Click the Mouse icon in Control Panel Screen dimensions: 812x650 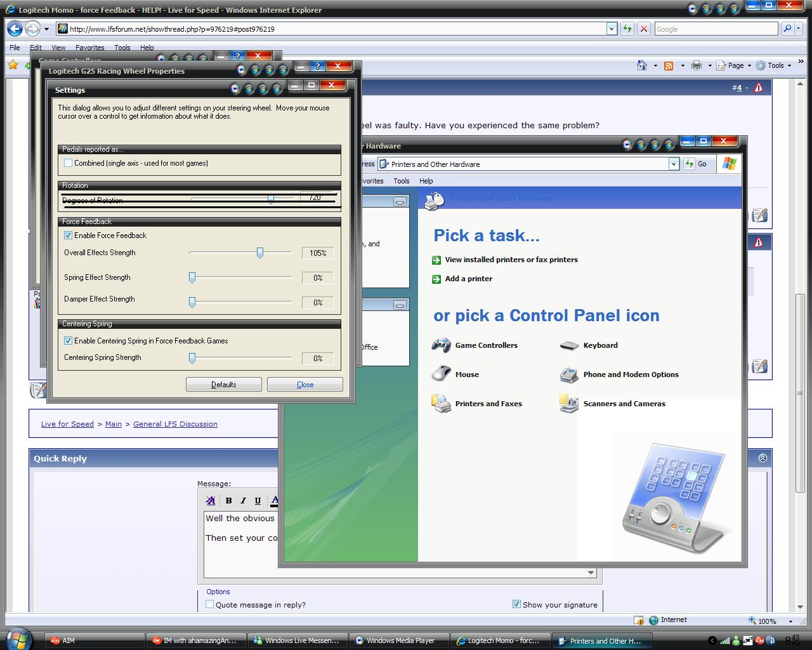coord(441,374)
